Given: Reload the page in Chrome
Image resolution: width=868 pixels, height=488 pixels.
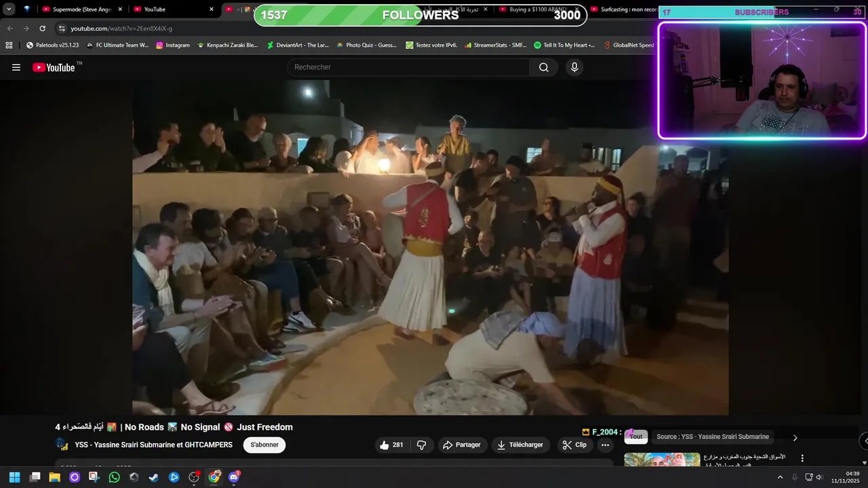Looking at the screenshot, I should click(x=42, y=28).
